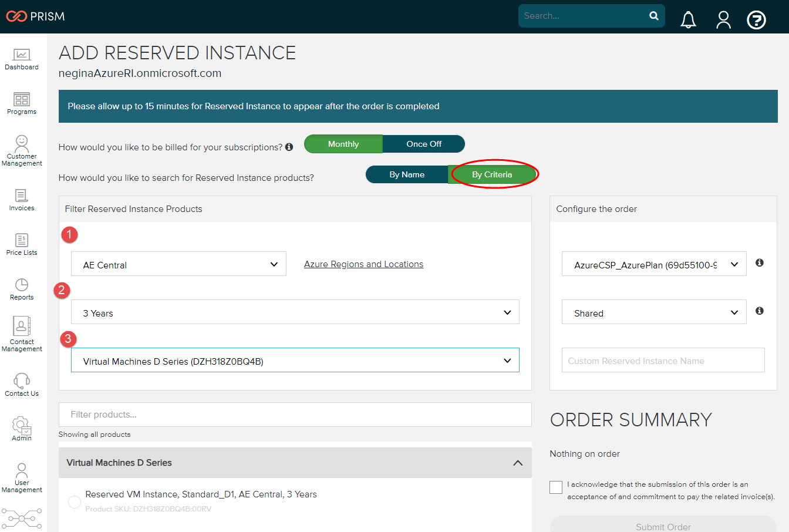Open notifications bell icon

(688, 20)
